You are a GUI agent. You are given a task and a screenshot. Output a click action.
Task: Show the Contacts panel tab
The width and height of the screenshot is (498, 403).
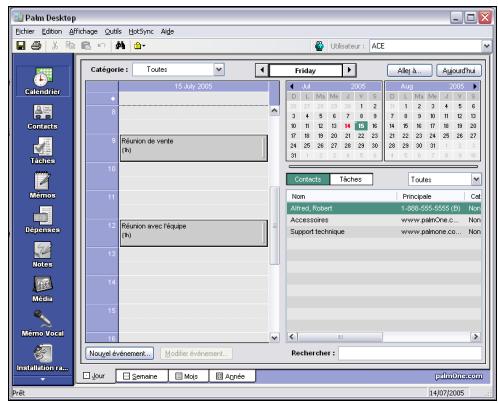tap(308, 179)
